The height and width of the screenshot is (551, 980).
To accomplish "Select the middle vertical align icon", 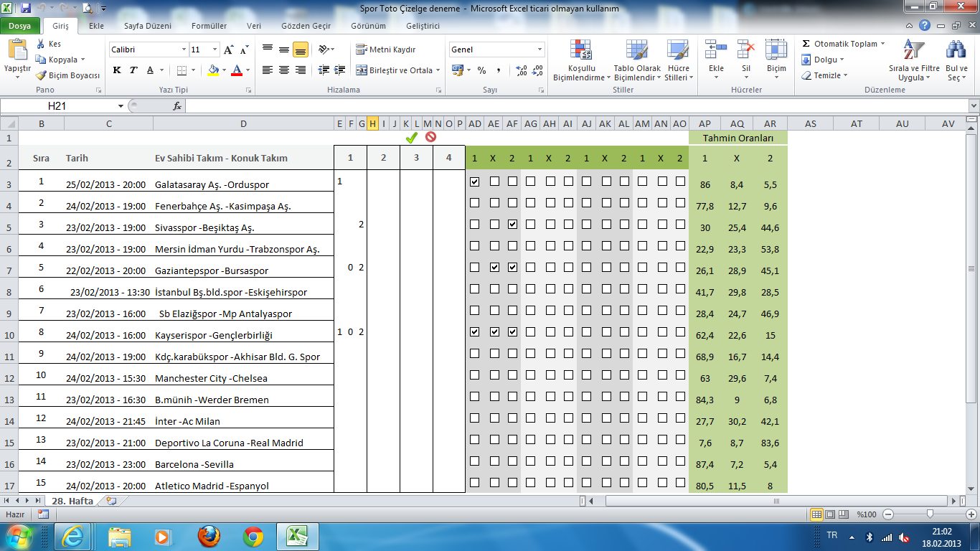I will (284, 50).
